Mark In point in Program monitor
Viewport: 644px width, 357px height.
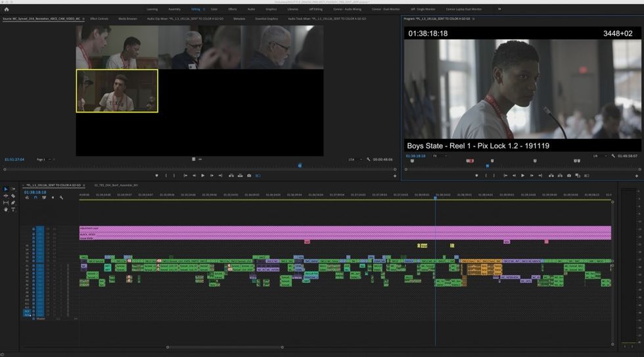[486, 176]
